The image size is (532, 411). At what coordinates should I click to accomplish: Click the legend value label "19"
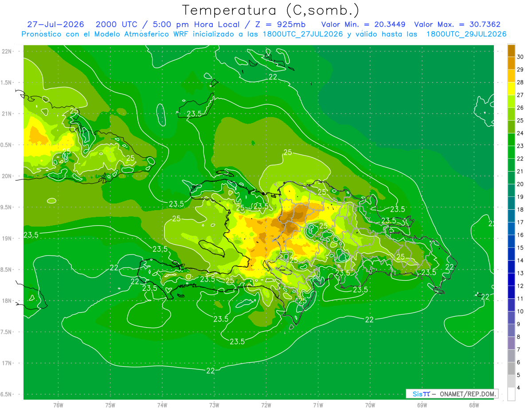tap(520, 197)
